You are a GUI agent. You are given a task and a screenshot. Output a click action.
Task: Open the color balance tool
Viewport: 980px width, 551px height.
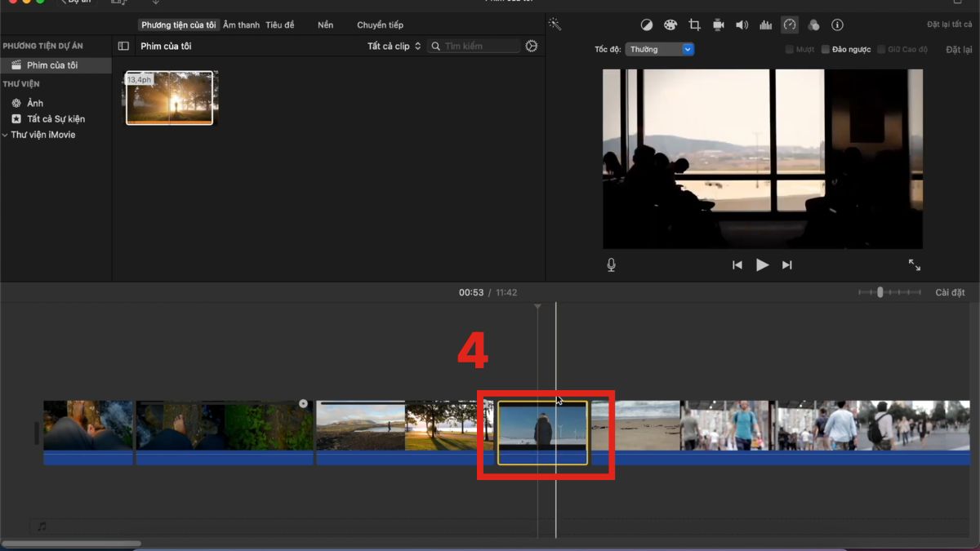point(646,25)
